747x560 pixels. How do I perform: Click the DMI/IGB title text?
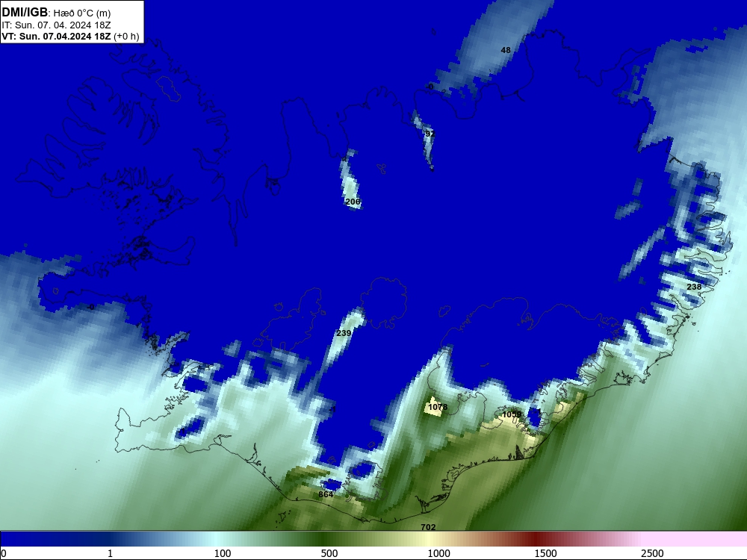pyautogui.click(x=25, y=13)
